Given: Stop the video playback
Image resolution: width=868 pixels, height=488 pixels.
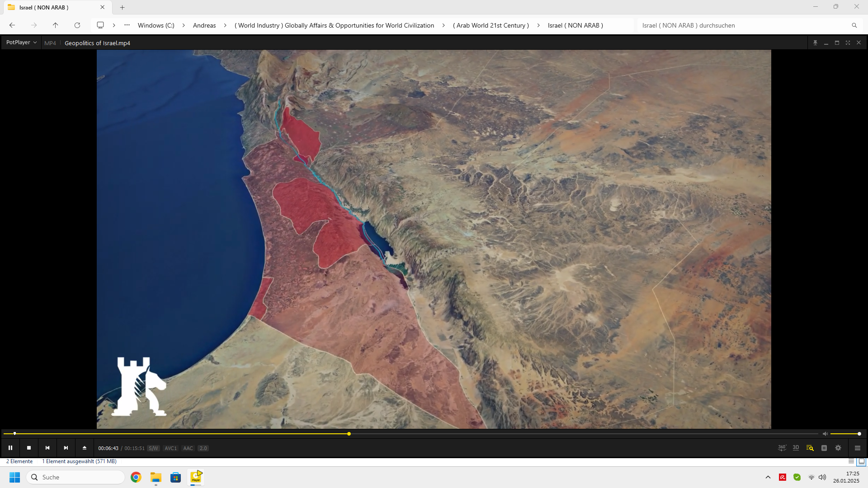Looking at the screenshot, I should 29,448.
